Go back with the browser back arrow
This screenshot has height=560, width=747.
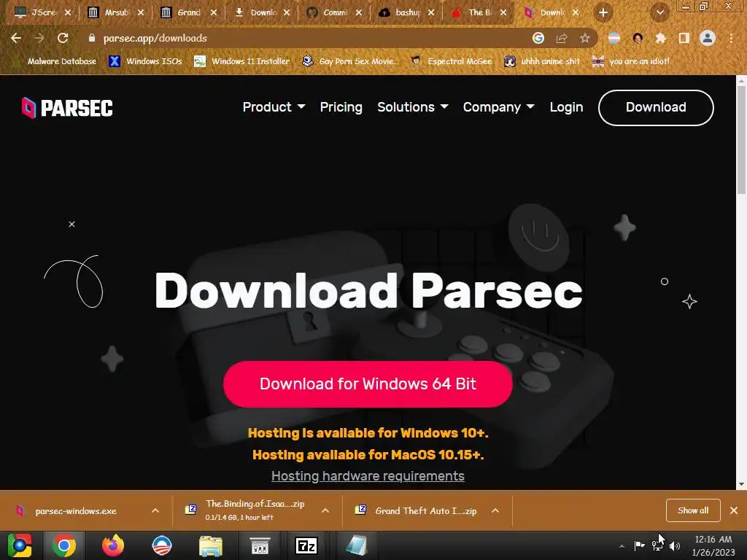16,38
